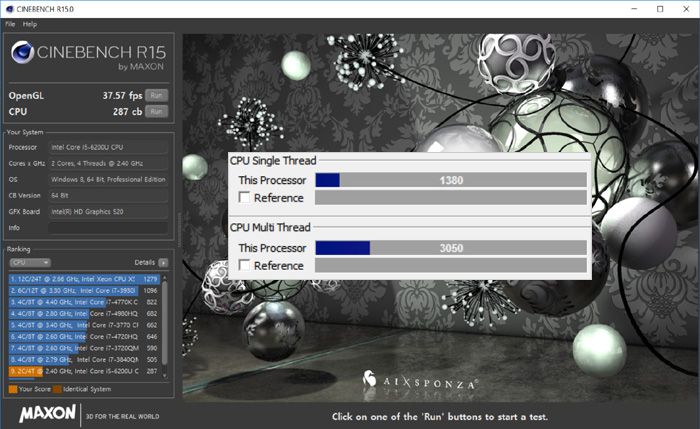The width and height of the screenshot is (700, 429).
Task: Enable Reference under CPU Multi Thread
Action: [x=244, y=265]
